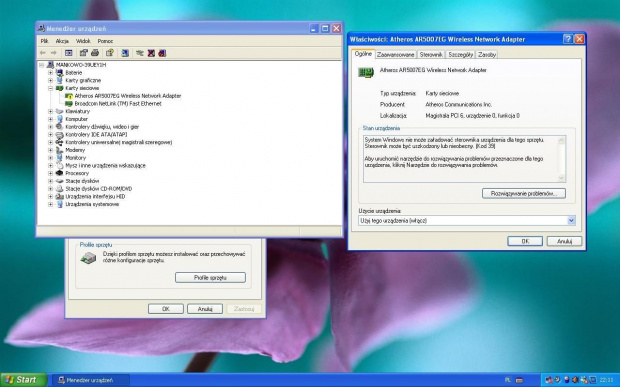Click the taskbar clock showing 22:11
This screenshot has height=387, width=620.
click(606, 380)
